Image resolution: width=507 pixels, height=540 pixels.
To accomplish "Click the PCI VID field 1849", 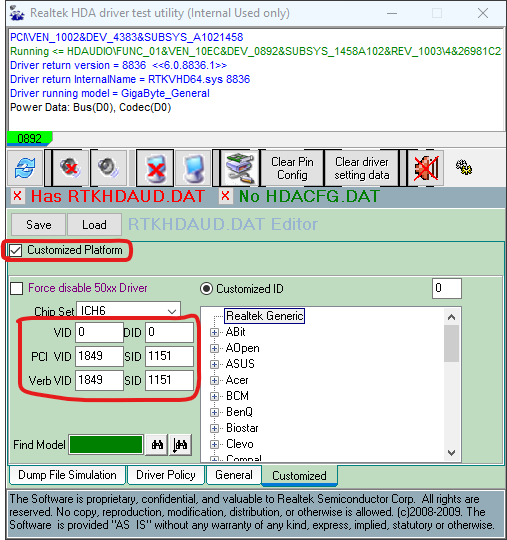I will 99,356.
